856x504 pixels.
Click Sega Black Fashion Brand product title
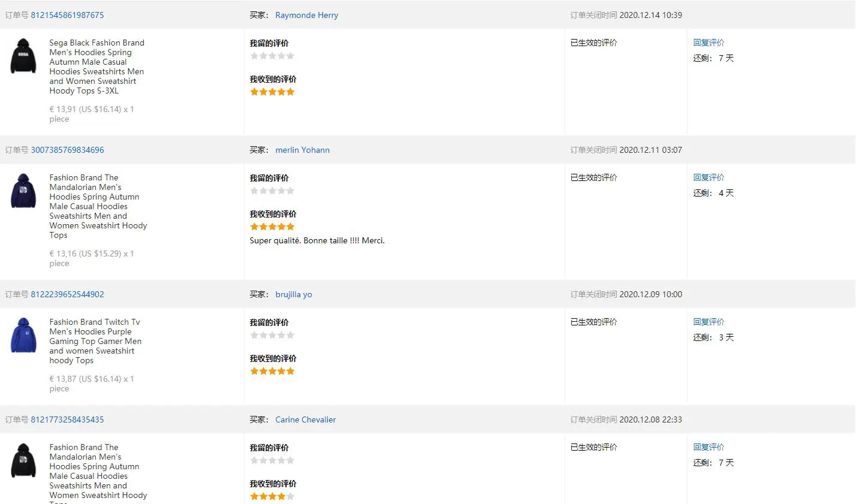pyautogui.click(x=97, y=67)
